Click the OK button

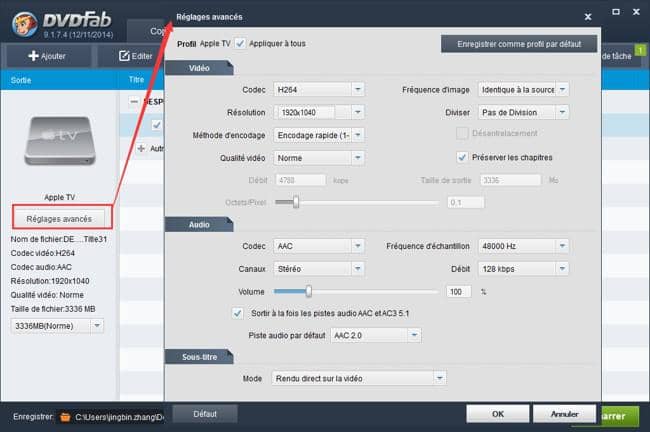(x=498, y=414)
